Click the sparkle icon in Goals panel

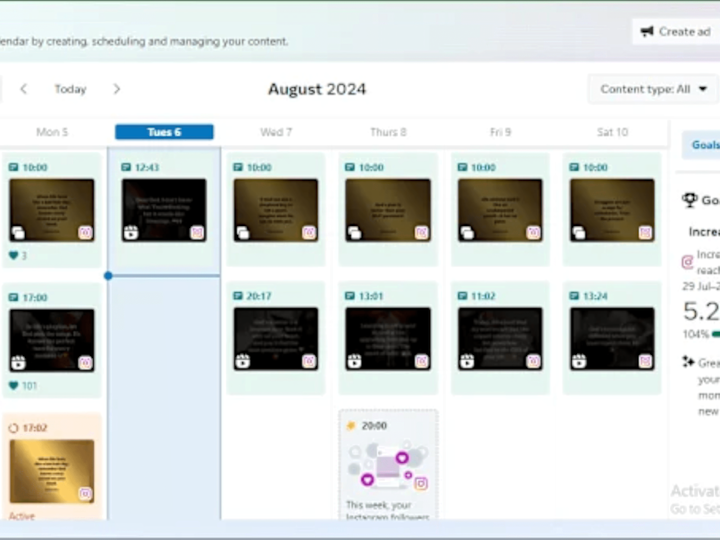[688, 362]
